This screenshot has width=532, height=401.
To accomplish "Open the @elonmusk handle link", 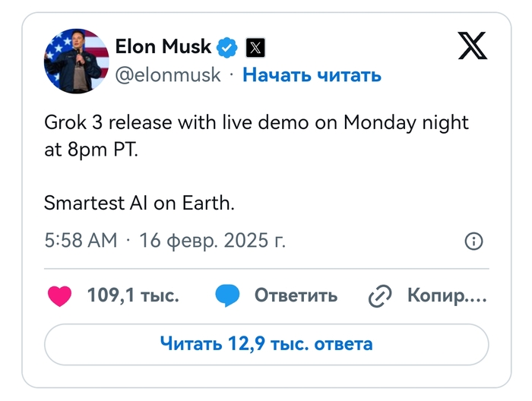I will (x=168, y=74).
